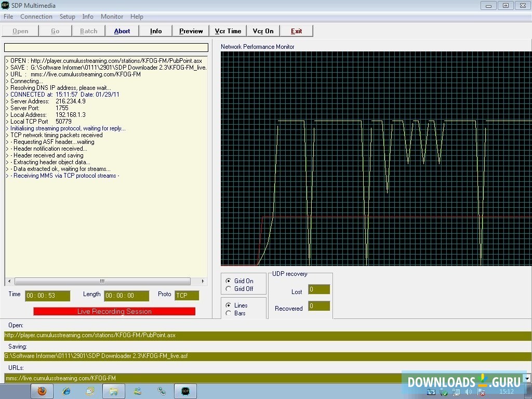Expand the URLs dropdown arrow
The height and width of the screenshot is (399, 532).
[x=527, y=378]
